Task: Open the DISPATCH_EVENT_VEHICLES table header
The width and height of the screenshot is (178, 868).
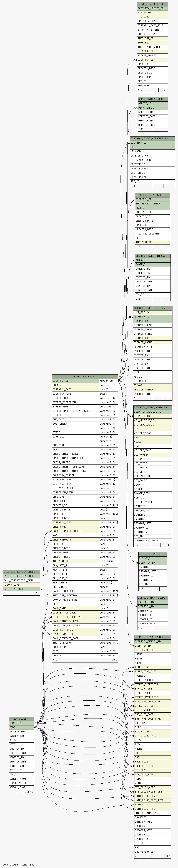Action: point(152,407)
